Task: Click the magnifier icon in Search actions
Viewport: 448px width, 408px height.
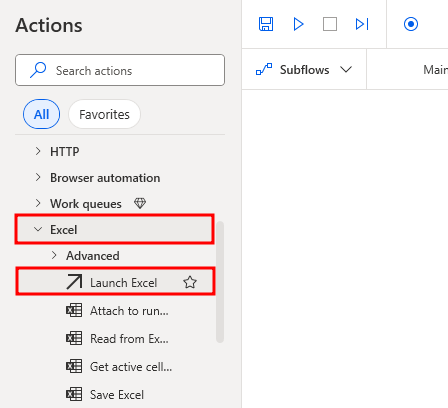Action: [38, 70]
